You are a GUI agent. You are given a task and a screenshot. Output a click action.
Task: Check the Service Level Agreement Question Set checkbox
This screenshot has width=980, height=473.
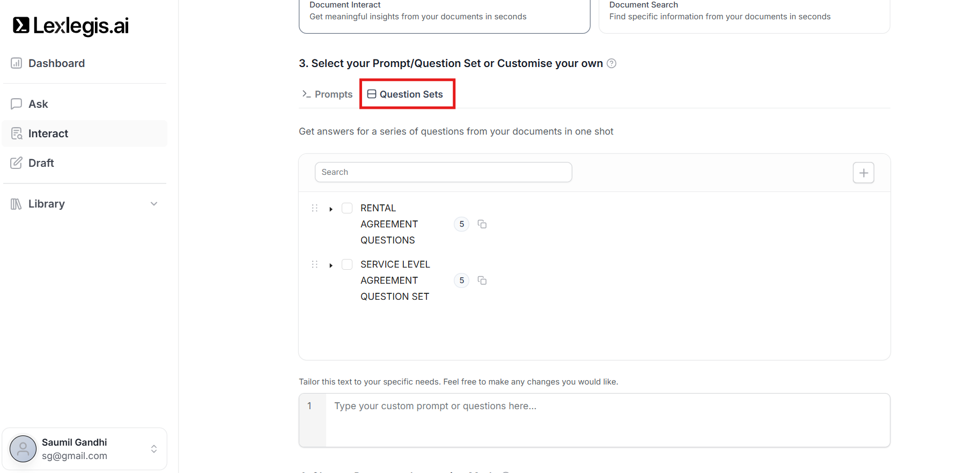[347, 264]
